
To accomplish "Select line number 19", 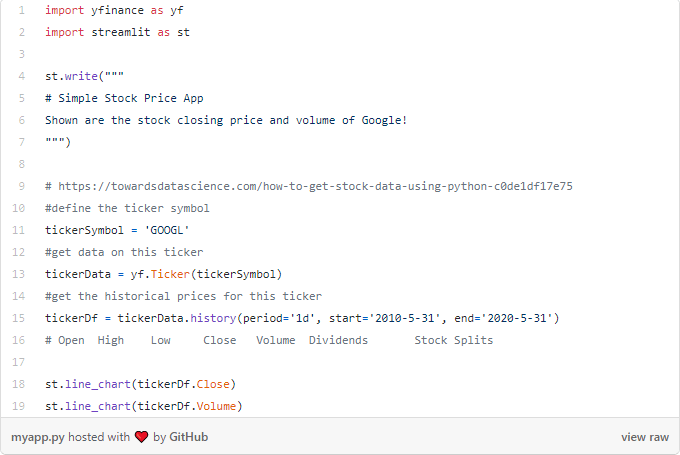I will click(19, 406).
